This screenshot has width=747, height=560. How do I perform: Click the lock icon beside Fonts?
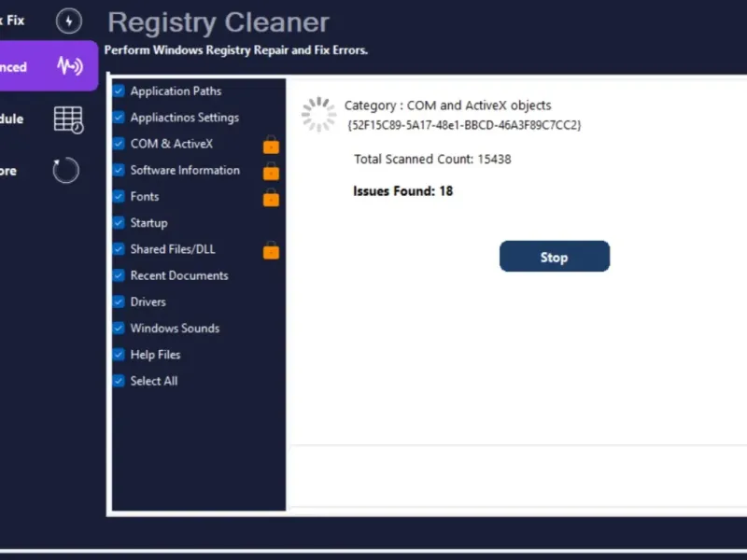(x=271, y=197)
